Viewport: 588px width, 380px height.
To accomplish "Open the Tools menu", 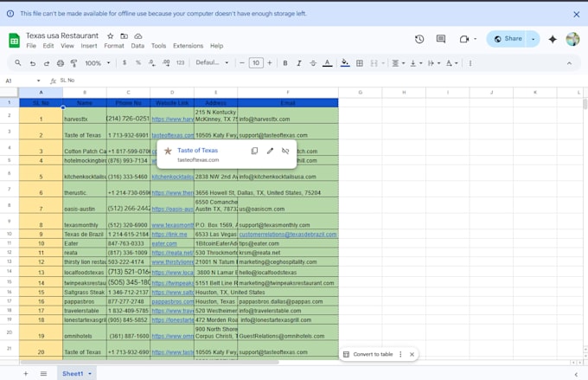I will (158, 46).
